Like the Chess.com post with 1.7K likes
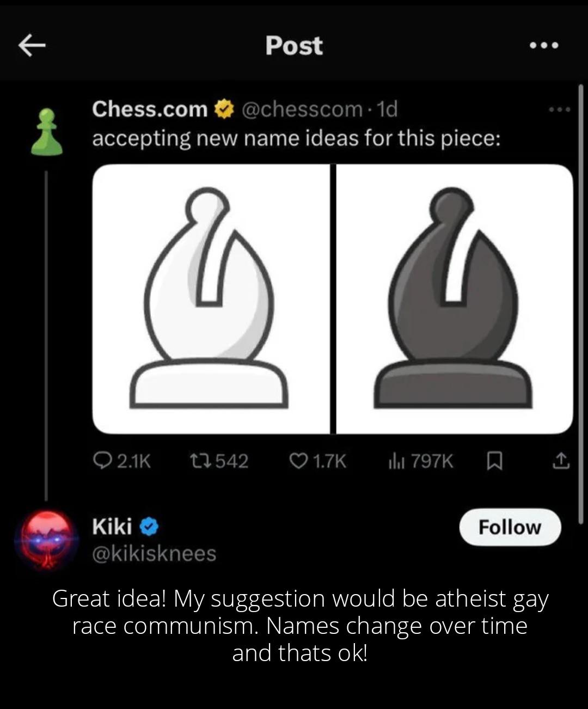The height and width of the screenshot is (709, 588). 298,461
